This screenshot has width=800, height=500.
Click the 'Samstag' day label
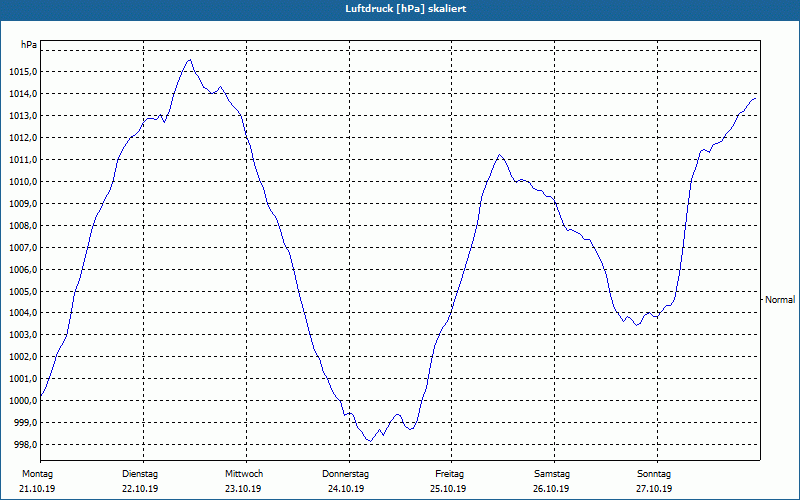coord(552,474)
